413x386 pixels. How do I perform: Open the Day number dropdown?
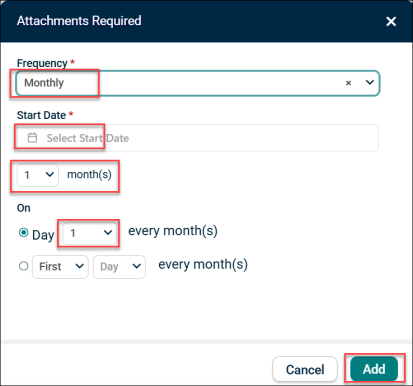[90, 233]
